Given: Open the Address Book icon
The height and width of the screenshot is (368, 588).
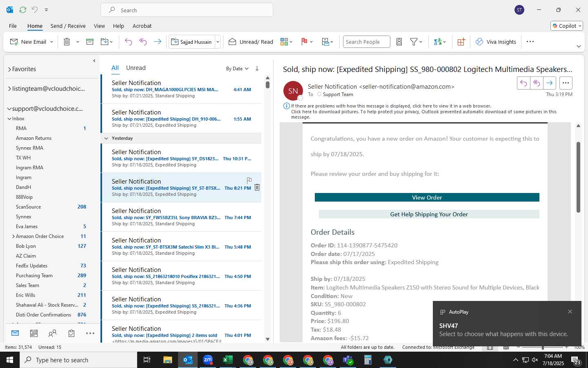Looking at the screenshot, I should 399,42.
